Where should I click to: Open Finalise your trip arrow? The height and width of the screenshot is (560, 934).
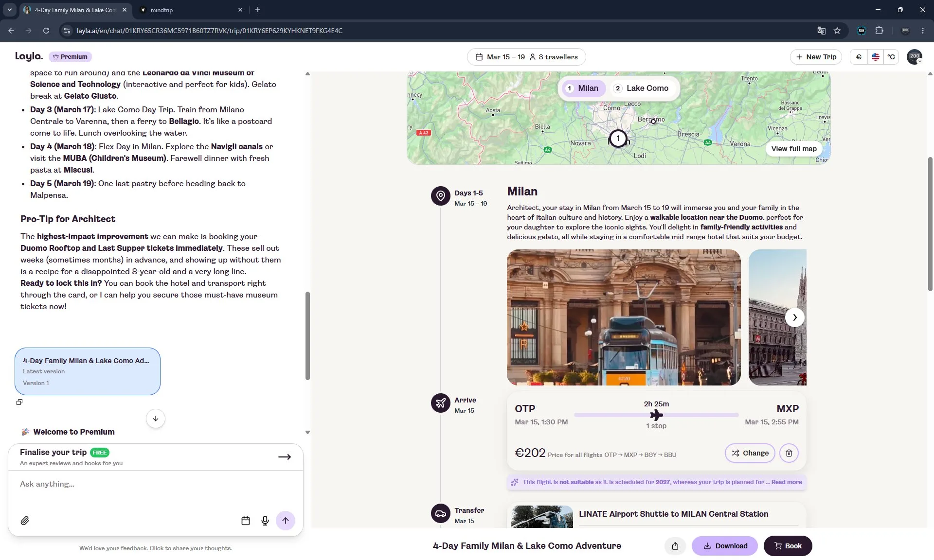coord(285,457)
